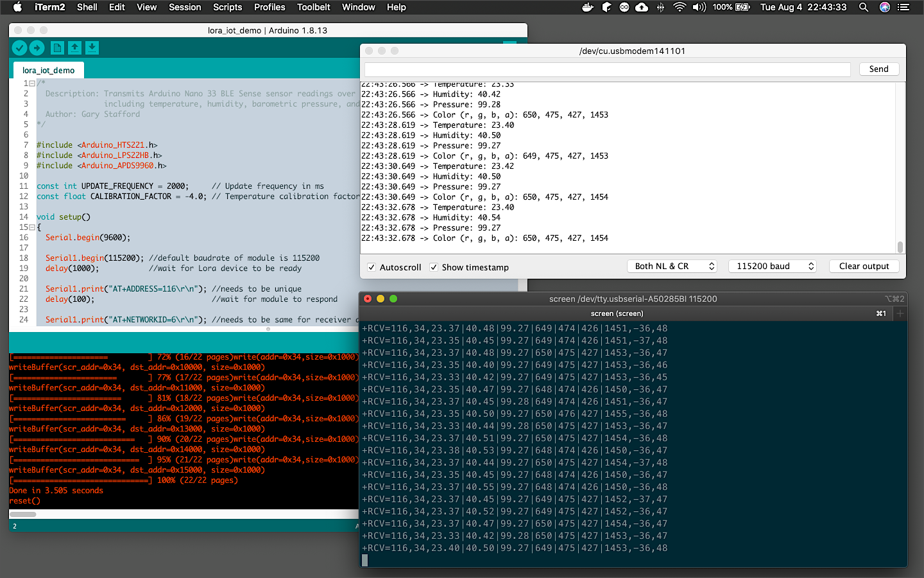The height and width of the screenshot is (578, 924).
Task: Open the View menu
Action: [x=147, y=7]
